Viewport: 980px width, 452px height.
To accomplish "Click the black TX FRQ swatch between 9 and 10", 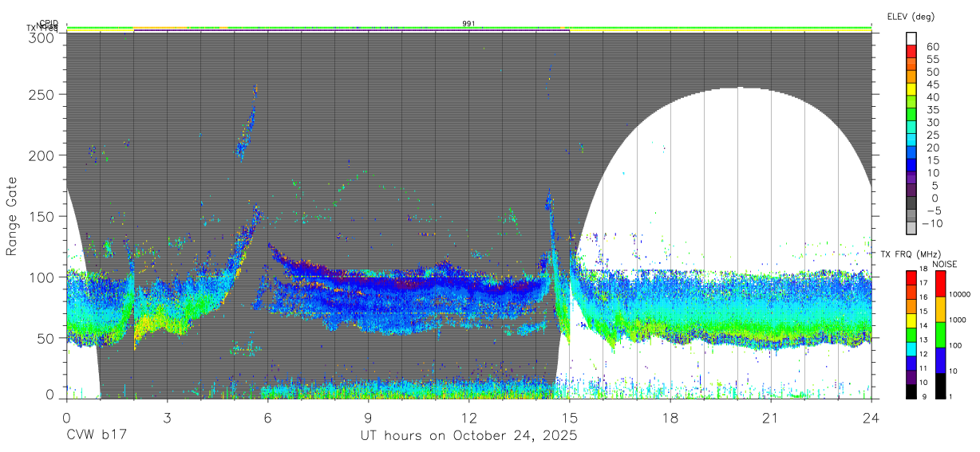I will [911, 390].
